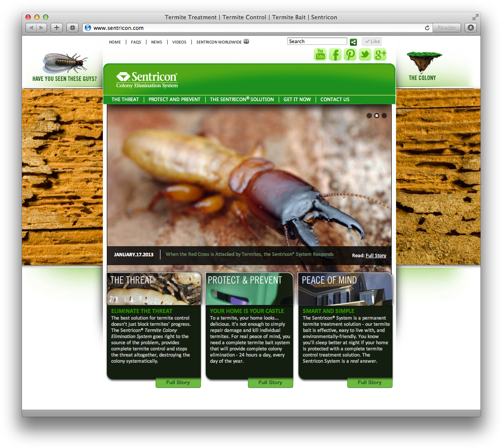Open the YouTube social icon
Viewport: 502px width, 448px height.
[x=320, y=54]
